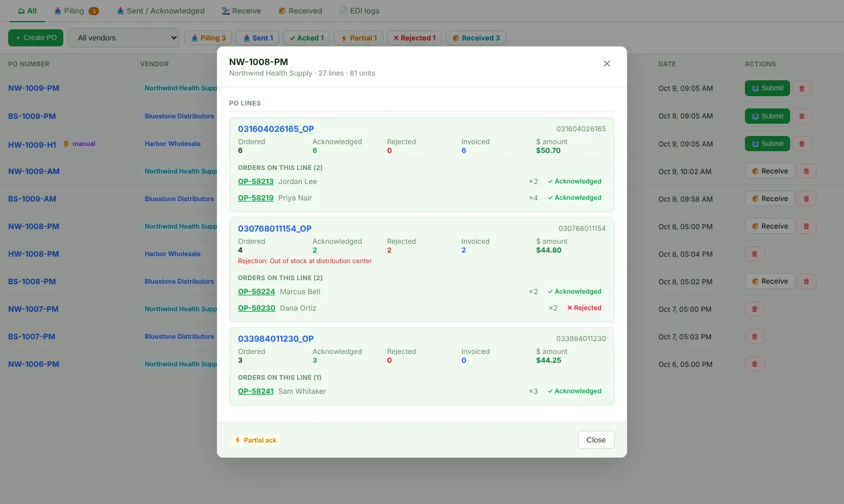
Task: Toggle the Rejected 1 filter chip
Action: pos(414,38)
